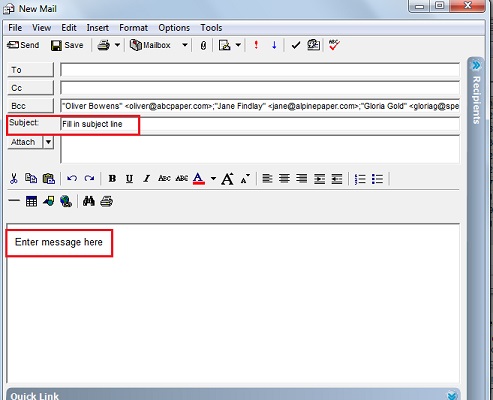Expand the Attach button dropdown arrow

tap(48, 142)
